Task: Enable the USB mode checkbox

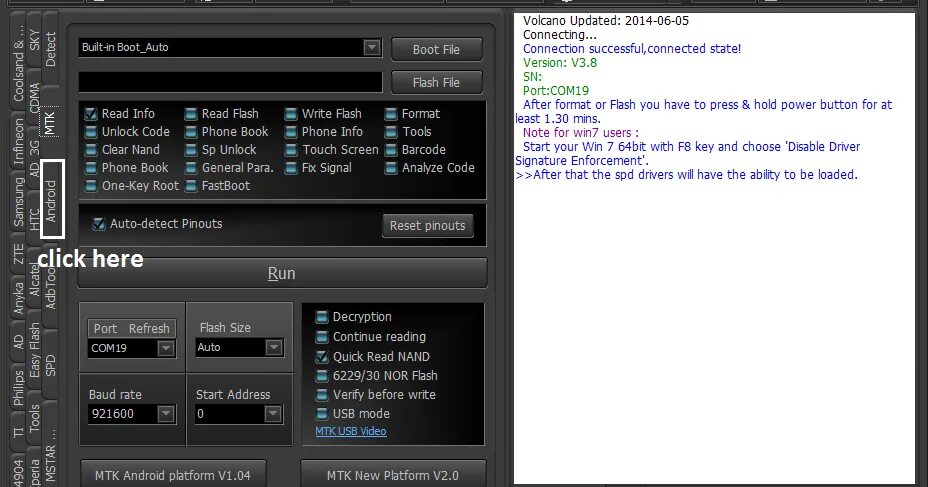Action: click(322, 414)
